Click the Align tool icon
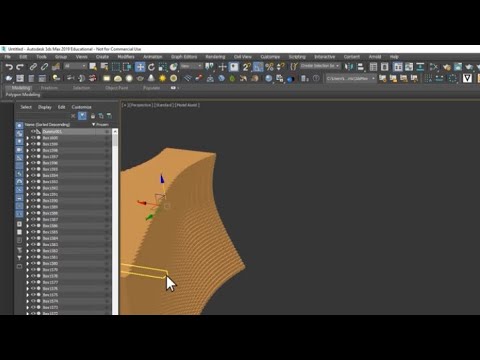This screenshot has height=360, width=480. pyautogui.click(x=360, y=67)
